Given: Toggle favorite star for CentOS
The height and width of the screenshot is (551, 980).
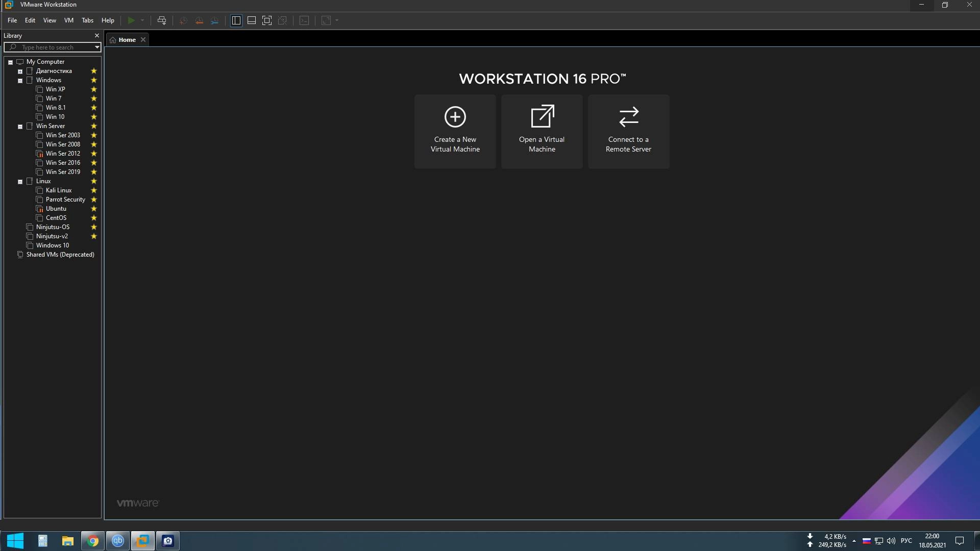Looking at the screenshot, I should tap(94, 218).
